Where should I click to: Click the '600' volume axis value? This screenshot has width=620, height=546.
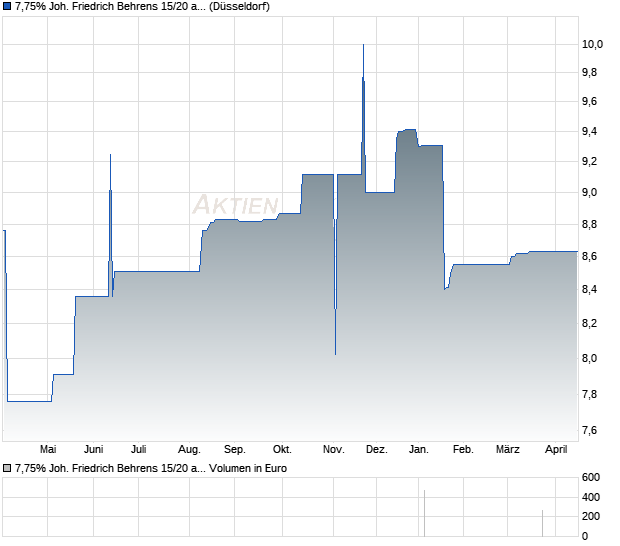click(591, 478)
